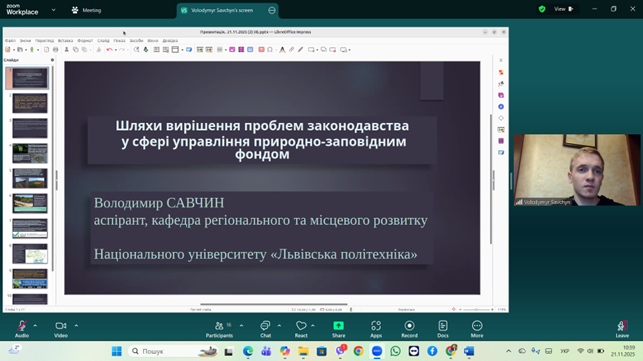
Task: Select slide 4 thumbnail in Слайди panel
Action: click(30, 153)
